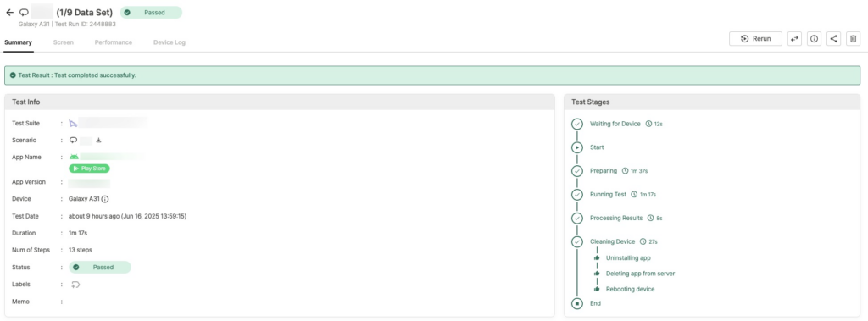
Task: Select the Summary tab
Action: (19, 42)
